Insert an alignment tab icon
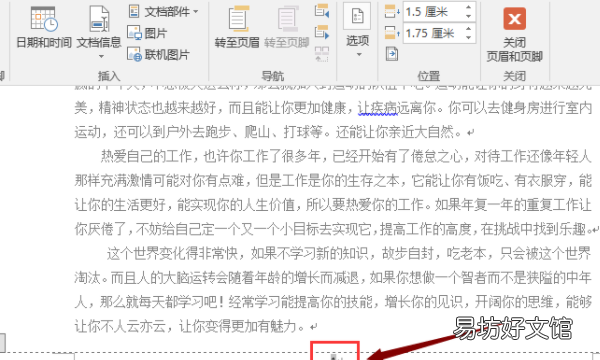The height and width of the screenshot is (360, 600). pos(391,54)
